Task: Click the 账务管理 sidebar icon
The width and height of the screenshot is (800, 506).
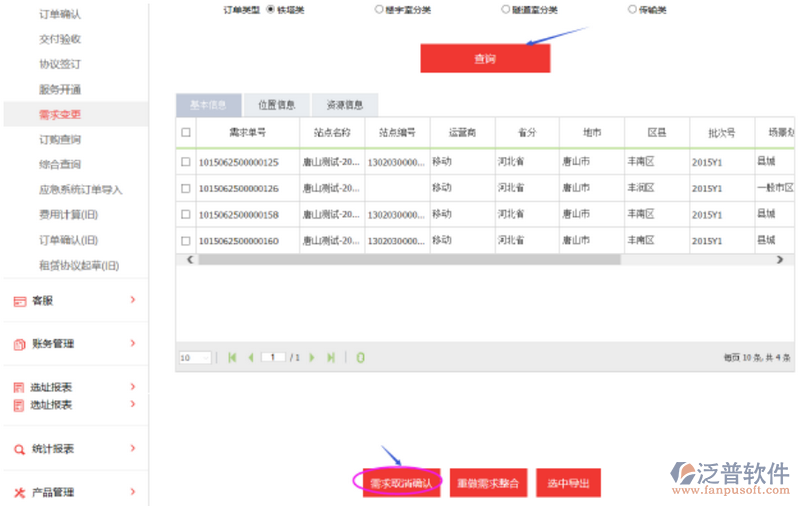Action: pyautogui.click(x=19, y=344)
